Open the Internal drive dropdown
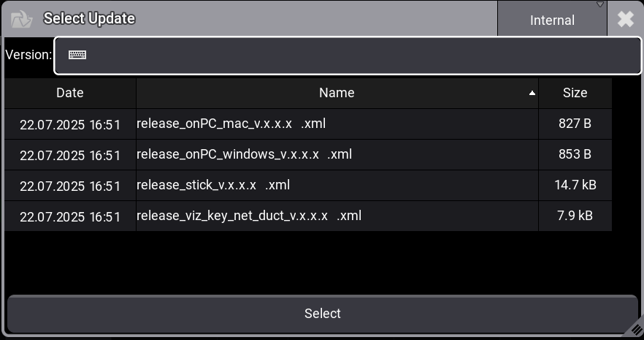Viewport: 644px width, 340px height. pos(552,20)
